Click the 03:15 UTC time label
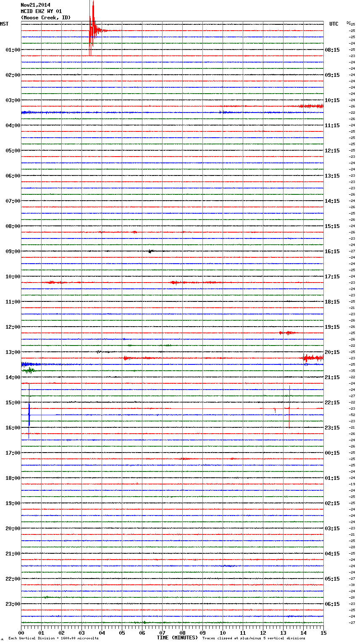 332,528
